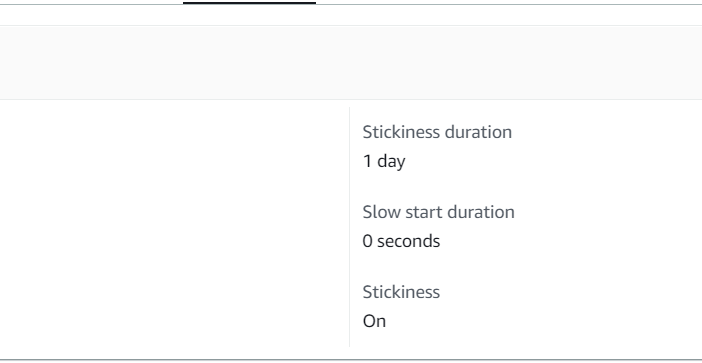Screen dimensions: 702x363
Task: Click the digit "0" in 0 seconds
Action: click(x=367, y=241)
